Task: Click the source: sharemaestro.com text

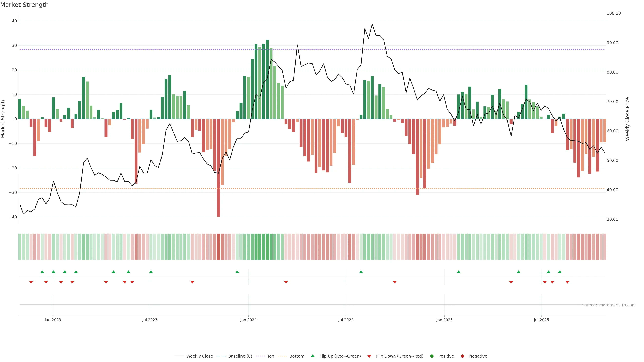Action: click(x=609, y=305)
